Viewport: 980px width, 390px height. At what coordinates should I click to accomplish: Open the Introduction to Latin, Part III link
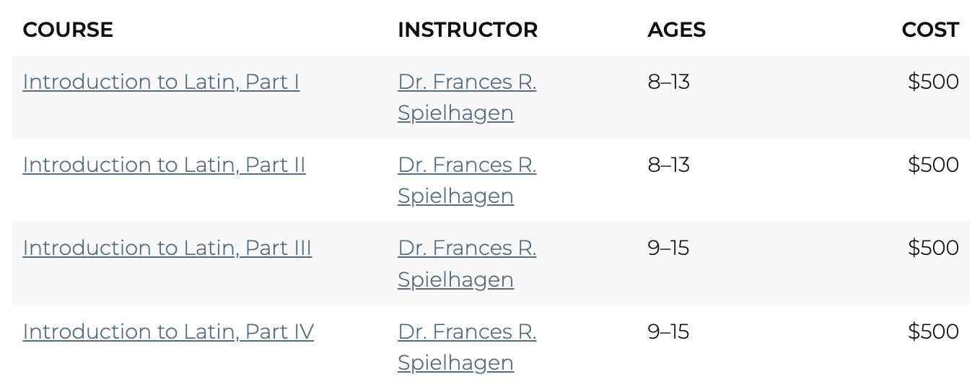[x=167, y=248]
